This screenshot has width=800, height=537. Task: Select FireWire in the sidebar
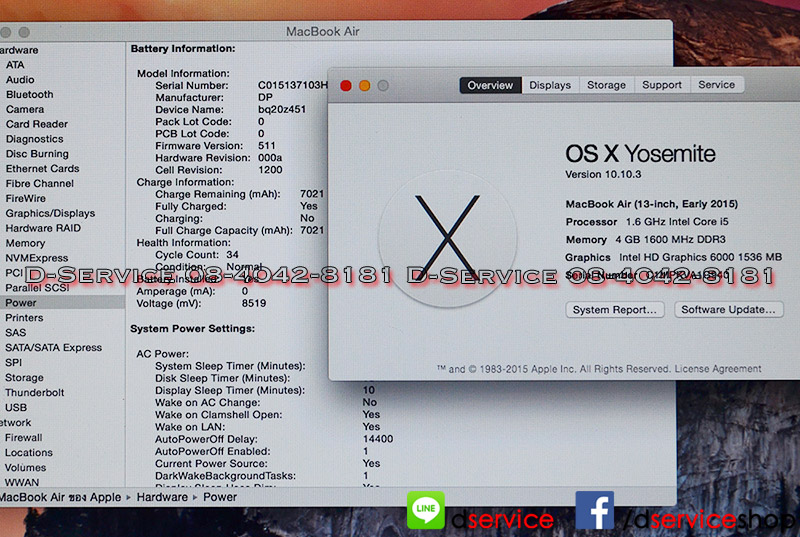26,198
